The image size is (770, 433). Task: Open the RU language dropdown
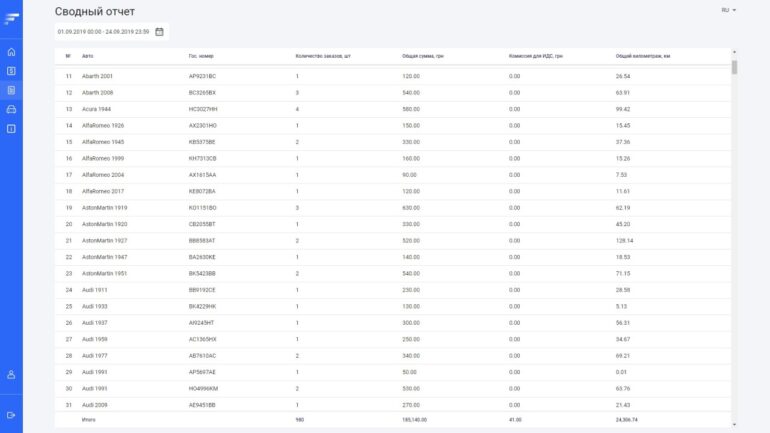click(728, 10)
